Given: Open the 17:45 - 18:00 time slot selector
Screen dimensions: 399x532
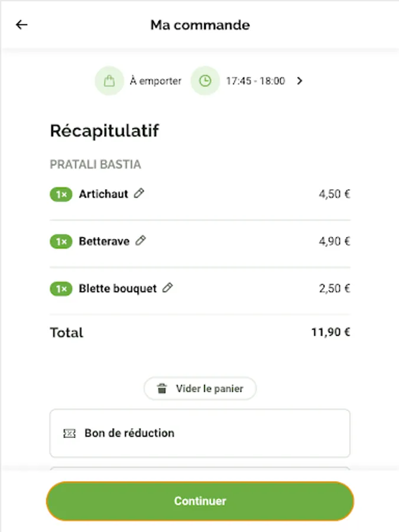Looking at the screenshot, I should [x=255, y=82].
